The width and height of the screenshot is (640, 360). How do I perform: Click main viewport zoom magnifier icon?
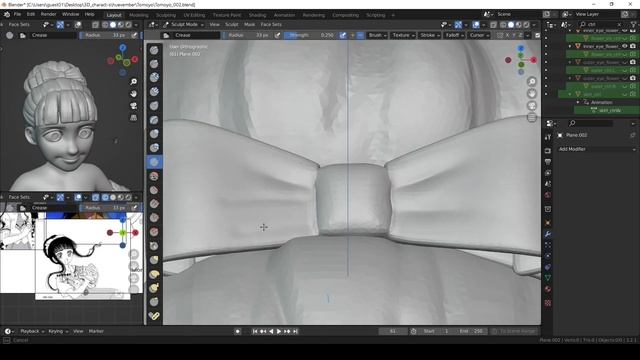click(x=532, y=82)
